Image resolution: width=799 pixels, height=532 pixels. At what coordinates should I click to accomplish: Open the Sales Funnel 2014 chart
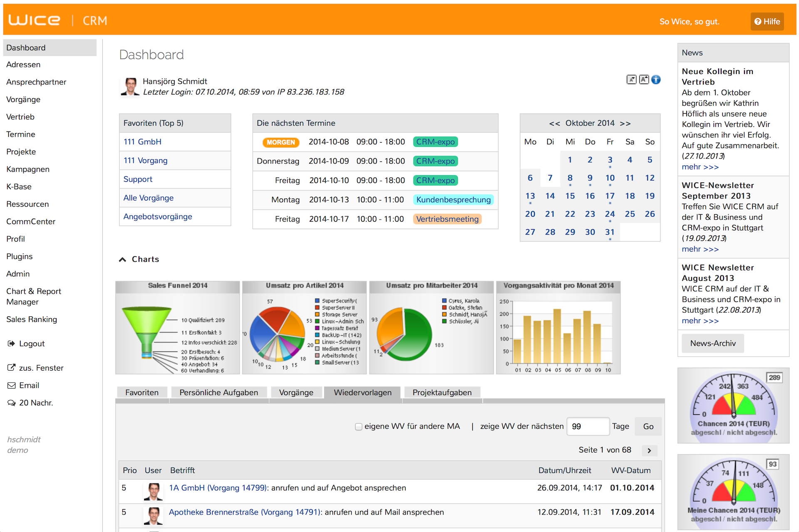tap(178, 328)
